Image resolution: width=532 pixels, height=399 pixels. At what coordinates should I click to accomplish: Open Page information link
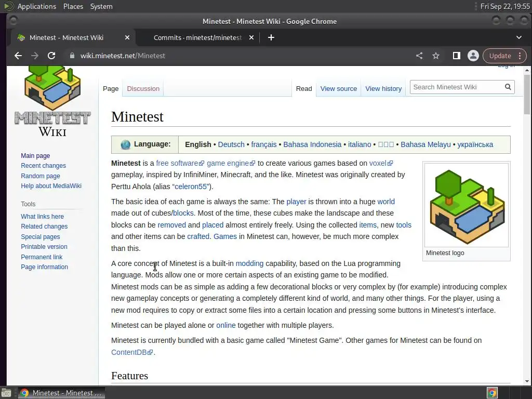click(44, 267)
